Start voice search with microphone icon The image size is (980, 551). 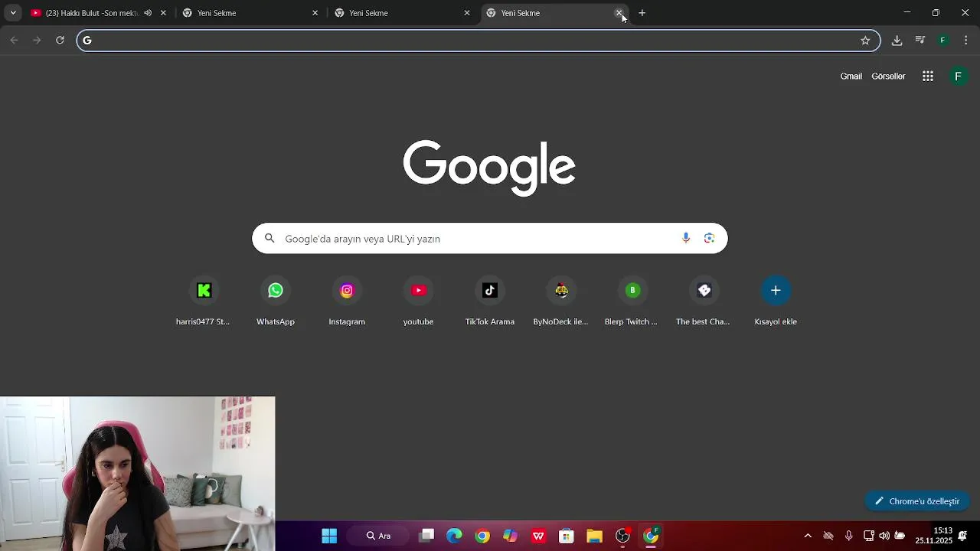[x=686, y=238]
